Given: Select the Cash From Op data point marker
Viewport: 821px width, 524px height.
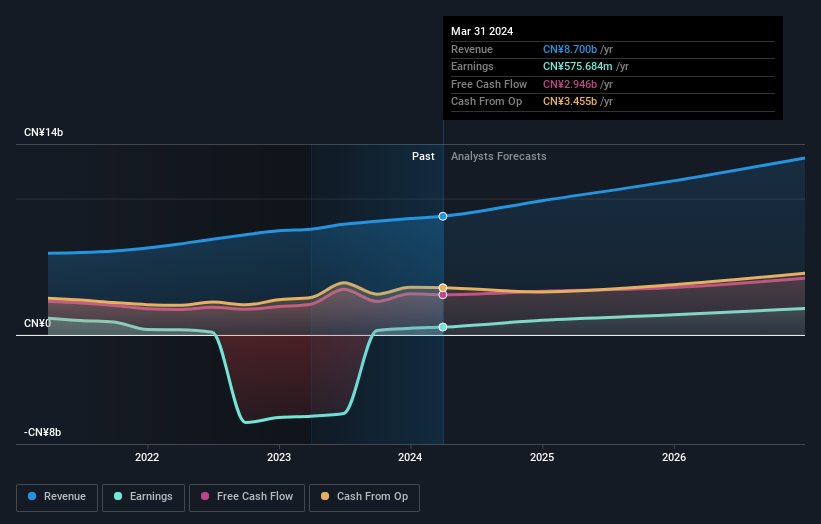Looking at the screenshot, I should 443,287.
